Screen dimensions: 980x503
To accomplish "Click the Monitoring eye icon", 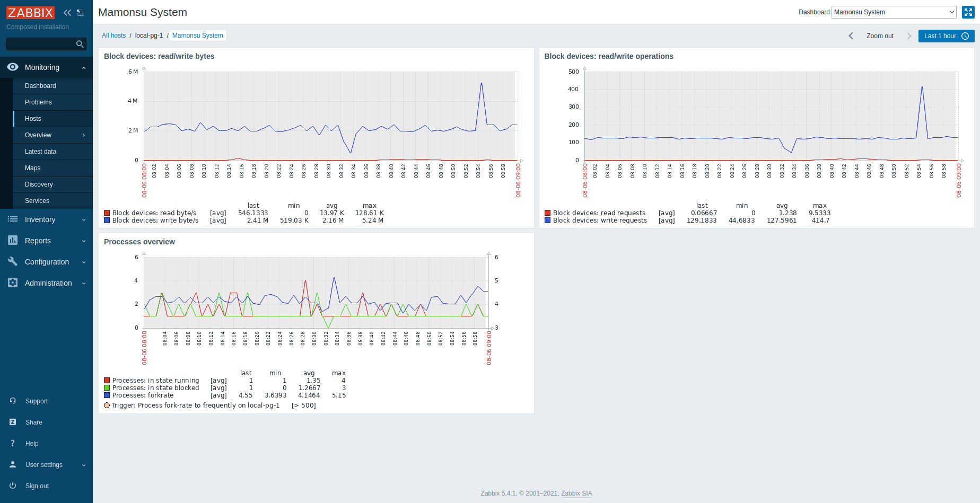I will (13, 67).
